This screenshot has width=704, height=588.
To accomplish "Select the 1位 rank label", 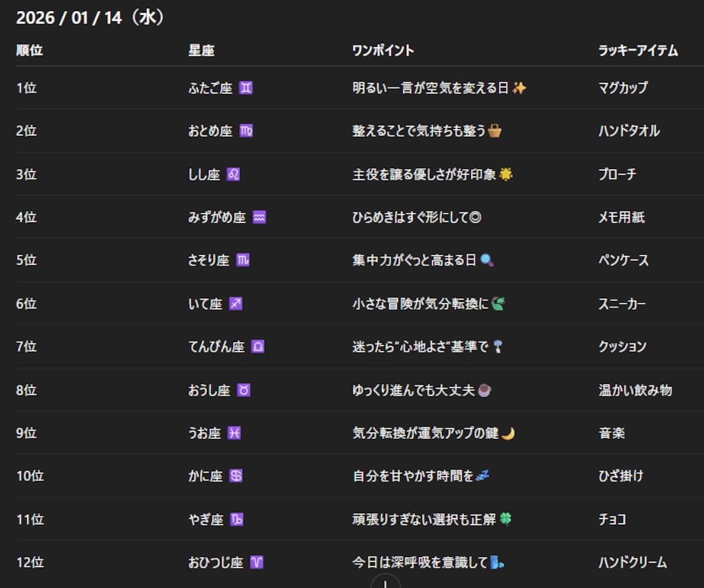I will click(x=25, y=87).
